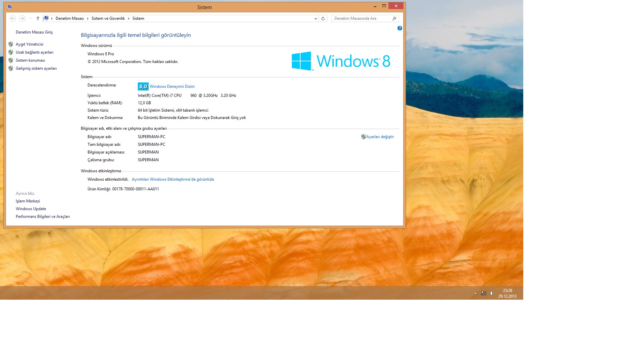This screenshot has width=644, height=362.
Task: Expand the chevron after Sistem ve Güvenlik
Action: [x=129, y=18]
